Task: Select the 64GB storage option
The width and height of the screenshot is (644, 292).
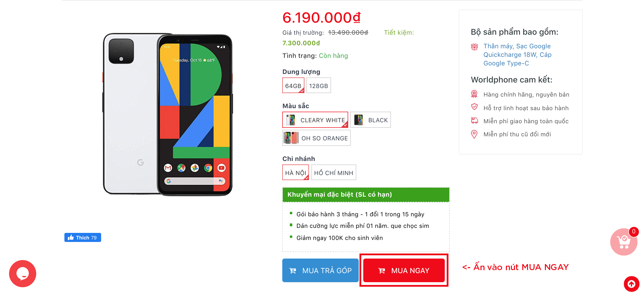Action: 293,86
